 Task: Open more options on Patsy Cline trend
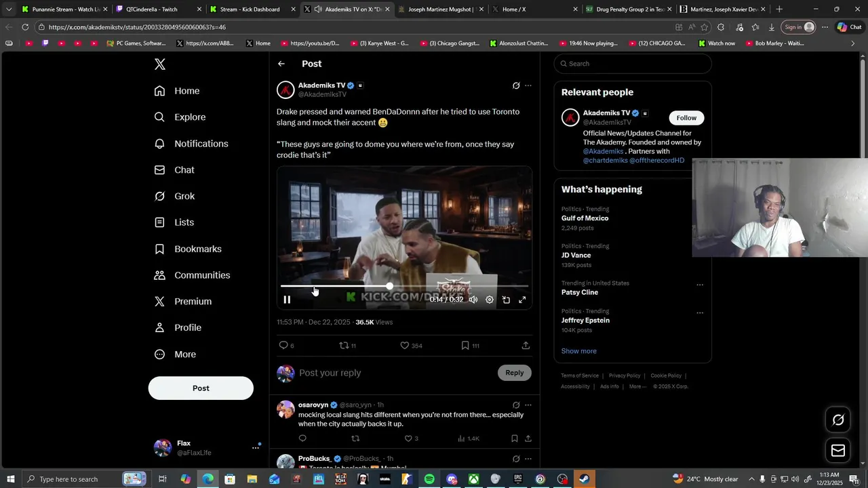tap(700, 285)
